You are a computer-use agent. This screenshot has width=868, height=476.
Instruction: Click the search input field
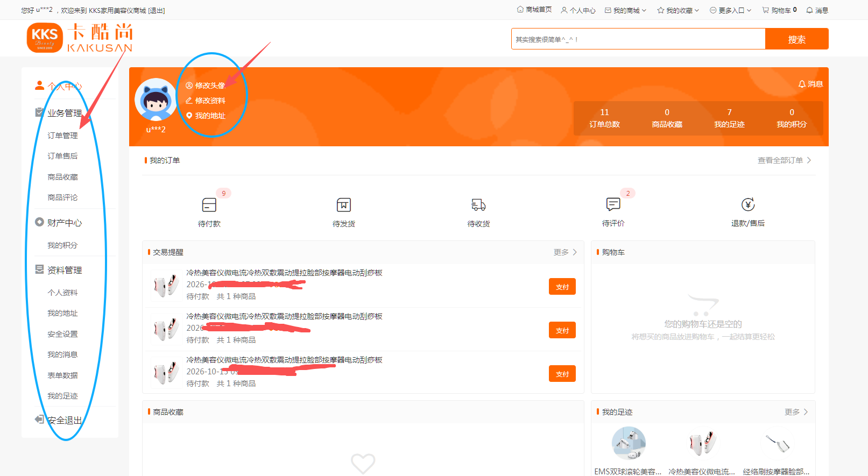(x=638, y=39)
